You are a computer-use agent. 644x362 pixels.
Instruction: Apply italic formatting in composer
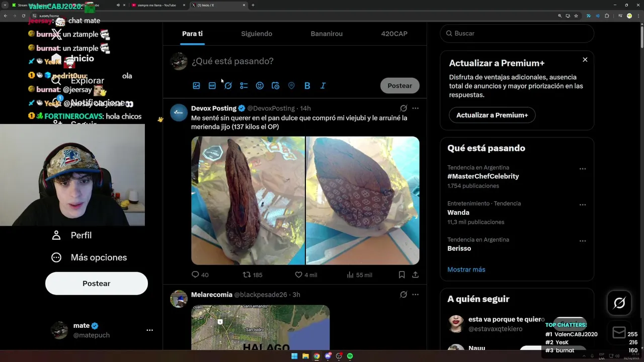(x=323, y=85)
